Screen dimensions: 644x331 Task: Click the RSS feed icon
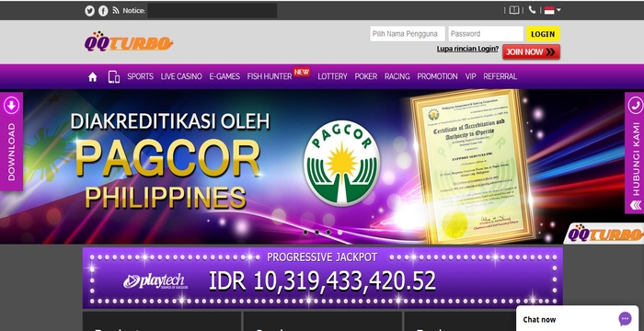116,11
